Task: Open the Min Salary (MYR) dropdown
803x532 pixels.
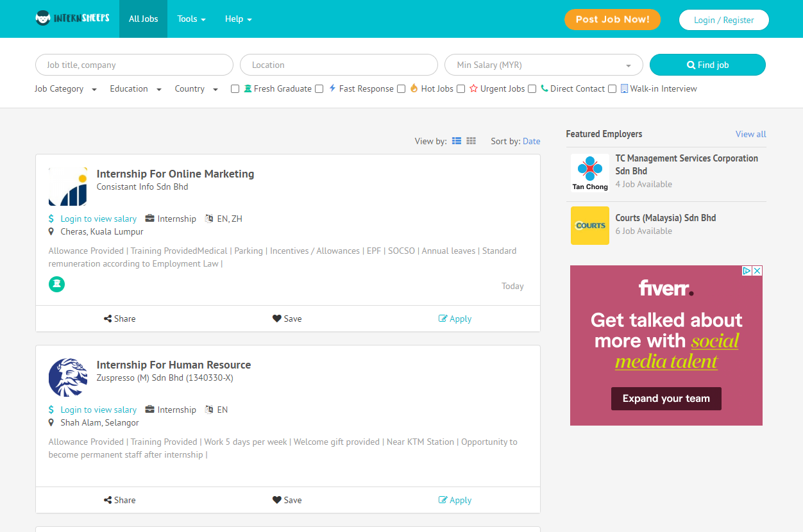Action: coord(543,65)
